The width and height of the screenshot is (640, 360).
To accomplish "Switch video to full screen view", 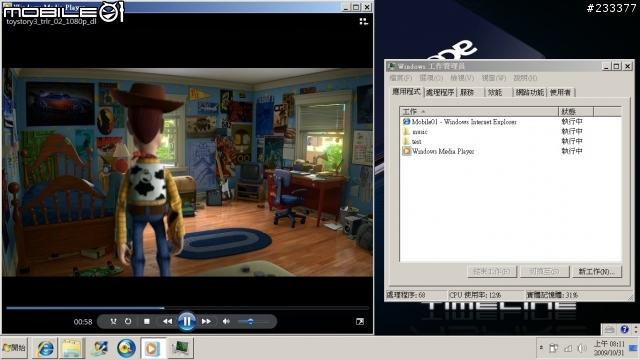I will pos(360,322).
